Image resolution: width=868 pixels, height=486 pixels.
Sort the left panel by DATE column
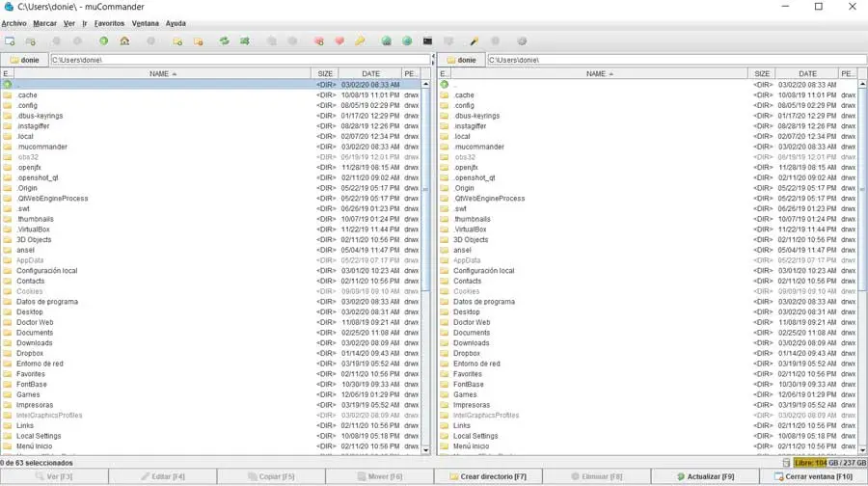click(370, 73)
